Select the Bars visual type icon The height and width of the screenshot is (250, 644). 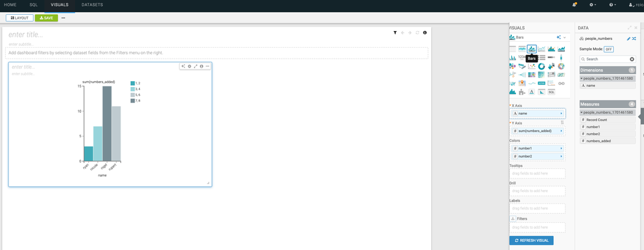pyautogui.click(x=531, y=49)
